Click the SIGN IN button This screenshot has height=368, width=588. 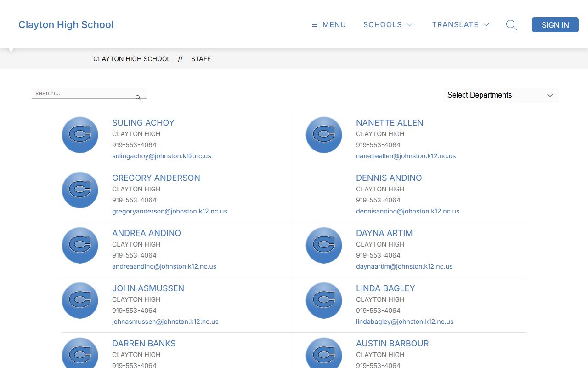point(555,25)
